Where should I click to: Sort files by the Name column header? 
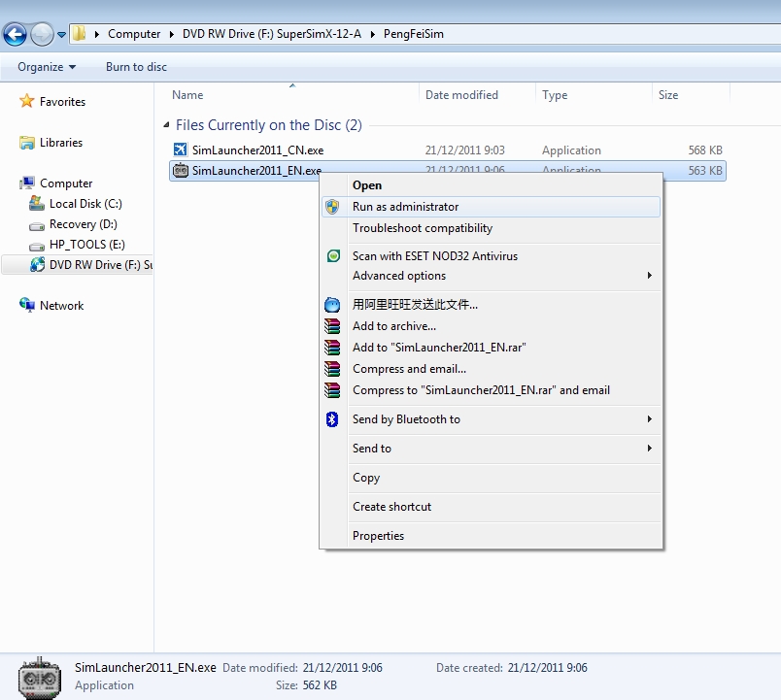[187, 94]
